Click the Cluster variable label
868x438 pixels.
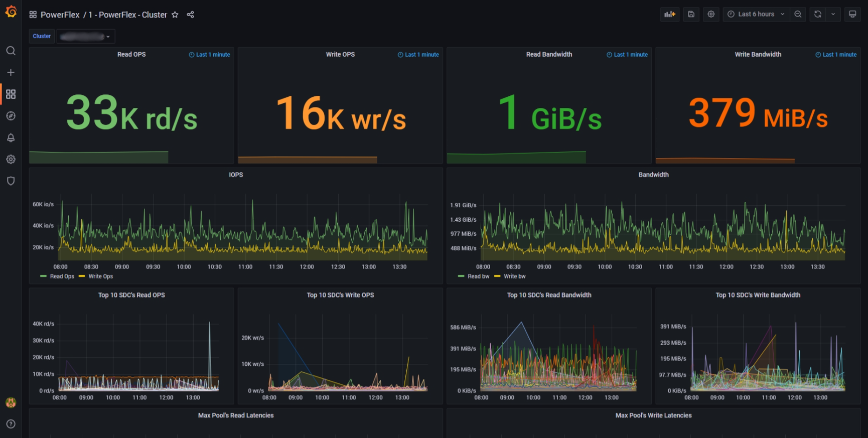42,36
